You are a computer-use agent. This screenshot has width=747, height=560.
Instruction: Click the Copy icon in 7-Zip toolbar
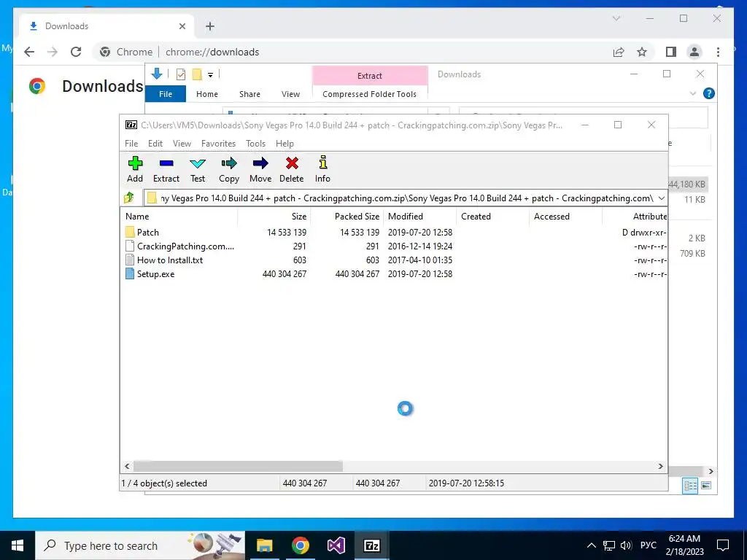[x=228, y=163]
